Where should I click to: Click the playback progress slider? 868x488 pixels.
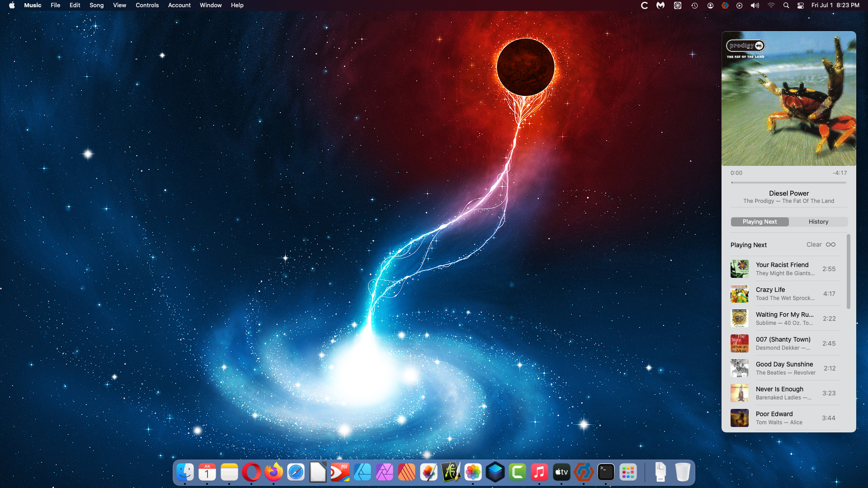(x=788, y=183)
